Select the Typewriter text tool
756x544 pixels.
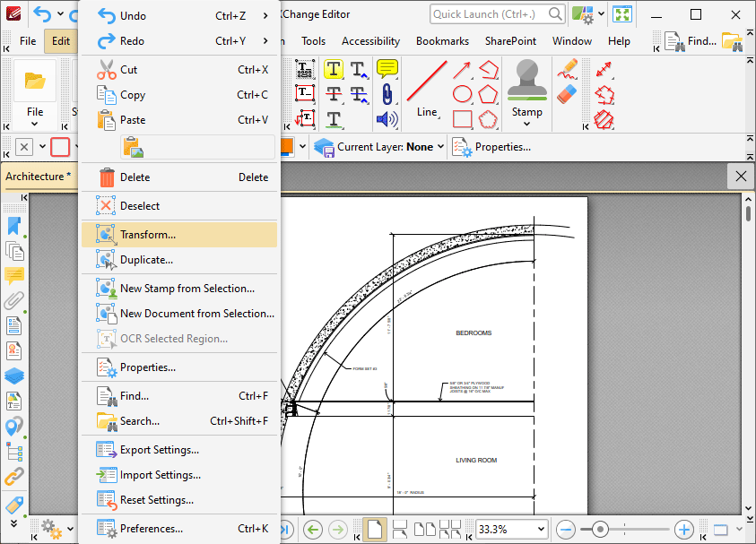click(305, 69)
